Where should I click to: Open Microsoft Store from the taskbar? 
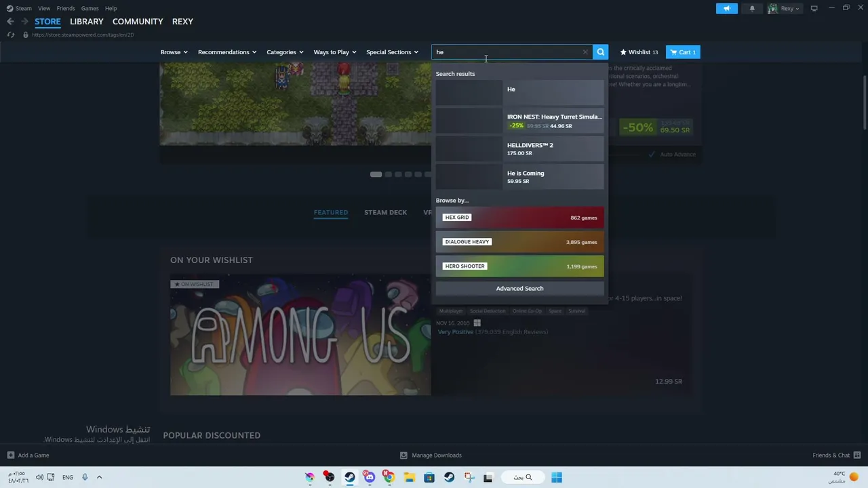click(x=429, y=477)
